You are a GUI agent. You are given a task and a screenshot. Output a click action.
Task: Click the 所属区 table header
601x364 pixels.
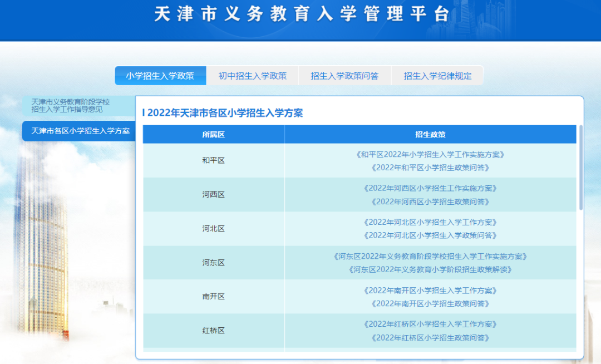214,134
